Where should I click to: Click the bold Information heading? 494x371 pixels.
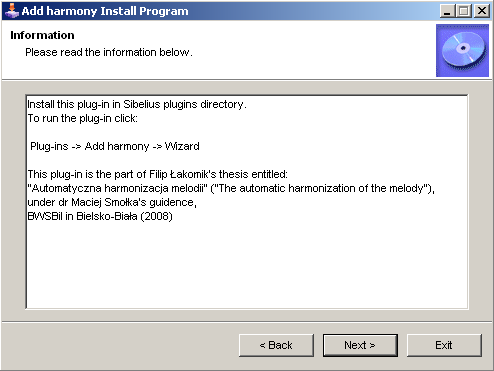(x=42, y=35)
